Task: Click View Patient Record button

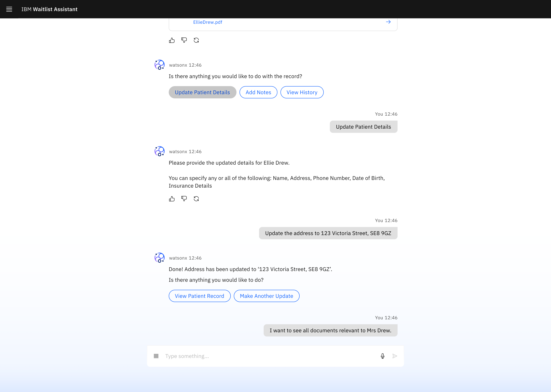Action: (x=200, y=296)
